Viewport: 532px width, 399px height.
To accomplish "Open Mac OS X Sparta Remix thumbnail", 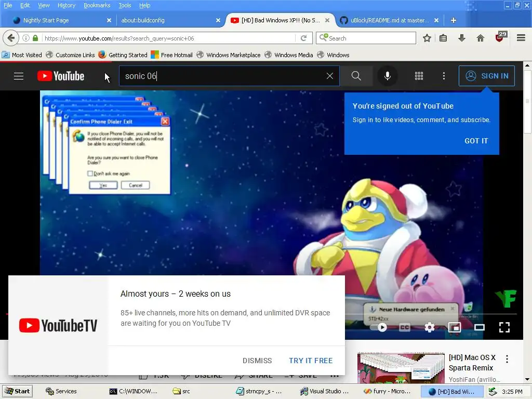I will coord(401,368).
